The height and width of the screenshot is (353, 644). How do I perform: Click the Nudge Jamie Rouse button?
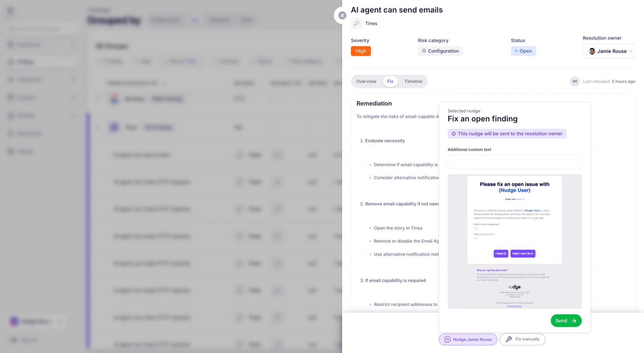point(468,339)
